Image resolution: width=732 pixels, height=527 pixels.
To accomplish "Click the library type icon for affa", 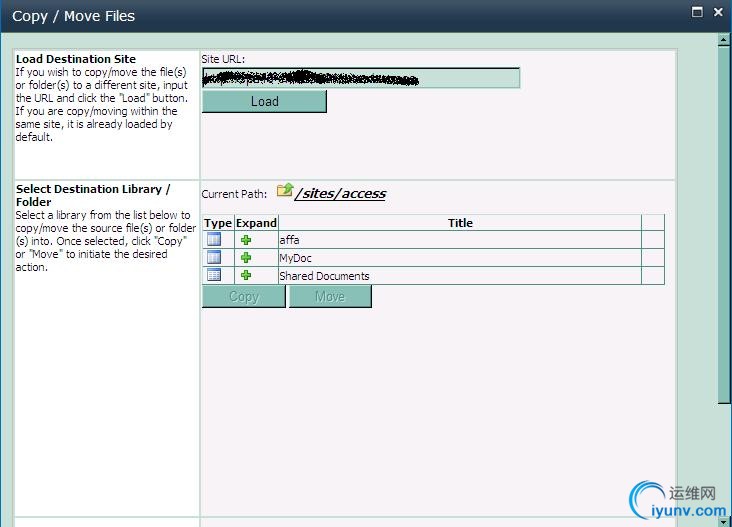I will pyautogui.click(x=214, y=239).
